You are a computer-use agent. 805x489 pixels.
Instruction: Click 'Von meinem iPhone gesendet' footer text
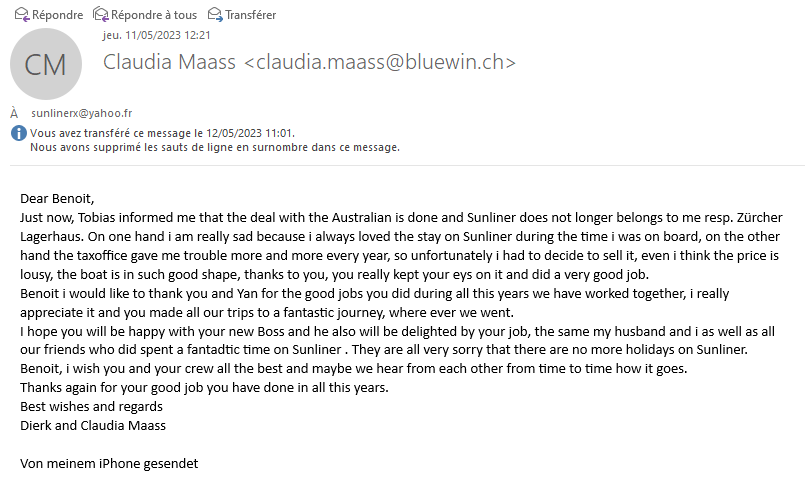point(109,463)
